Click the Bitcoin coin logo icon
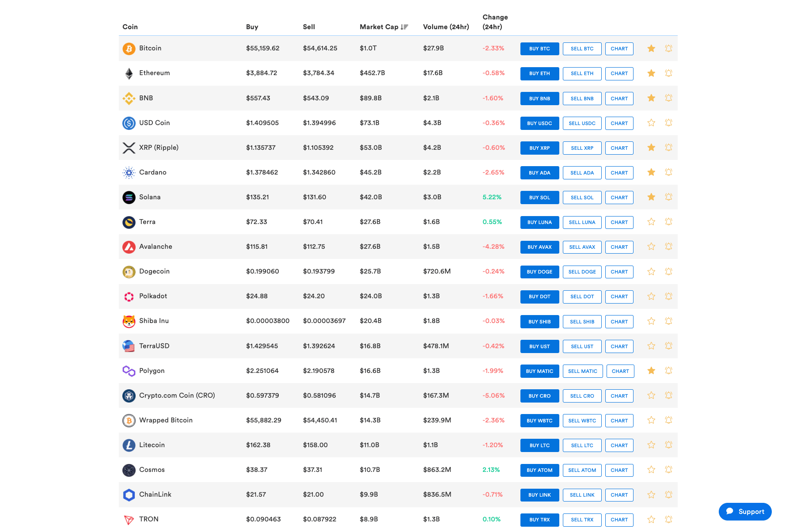Image resolution: width=793 pixels, height=532 pixels. pyautogui.click(x=129, y=49)
